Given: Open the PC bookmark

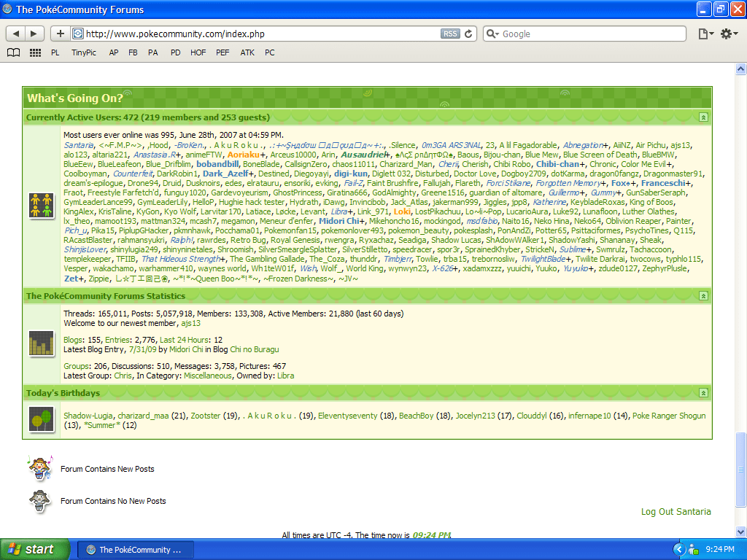Looking at the screenshot, I should point(270,52).
